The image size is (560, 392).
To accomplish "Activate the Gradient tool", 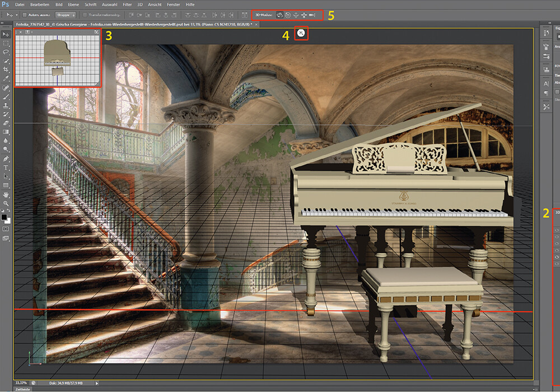I will [6, 132].
